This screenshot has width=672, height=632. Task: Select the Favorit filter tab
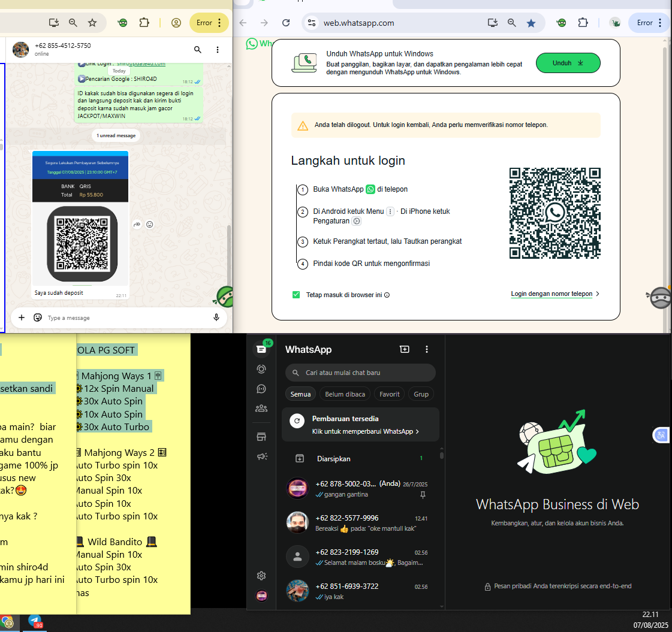pos(390,394)
